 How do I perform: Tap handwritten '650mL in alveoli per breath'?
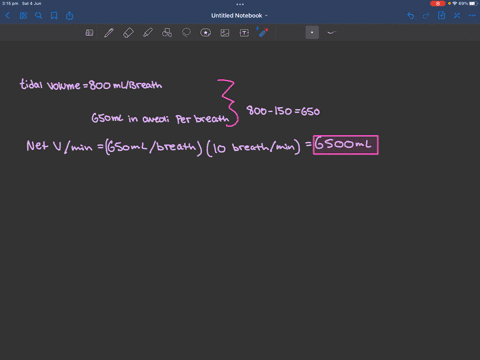[x=160, y=118]
